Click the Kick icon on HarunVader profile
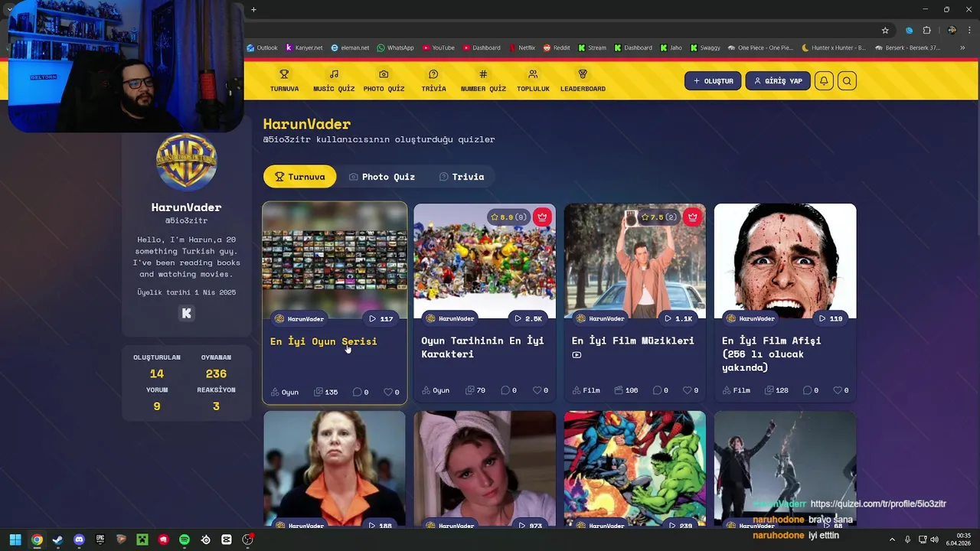This screenshot has width=980, height=551. click(186, 313)
